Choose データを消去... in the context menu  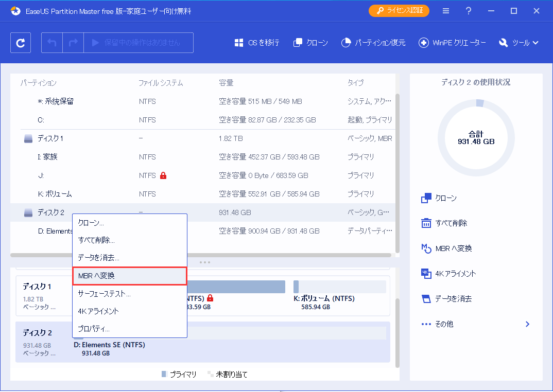click(x=129, y=258)
